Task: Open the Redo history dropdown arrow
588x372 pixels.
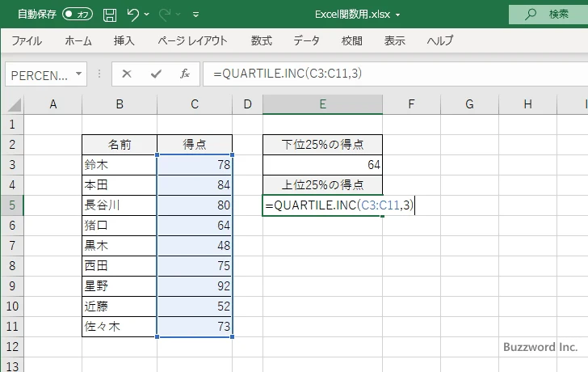Action: (178, 15)
